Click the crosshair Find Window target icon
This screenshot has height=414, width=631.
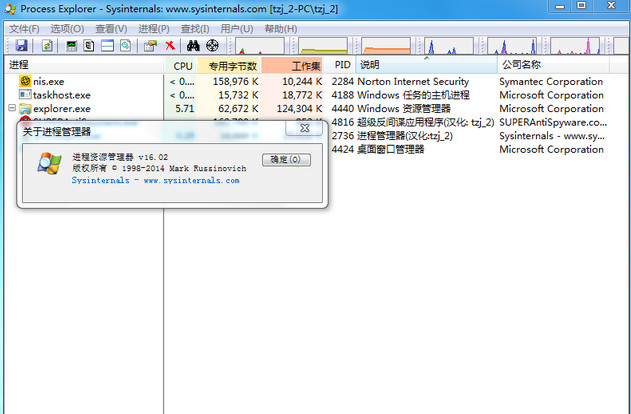pyautogui.click(x=212, y=45)
